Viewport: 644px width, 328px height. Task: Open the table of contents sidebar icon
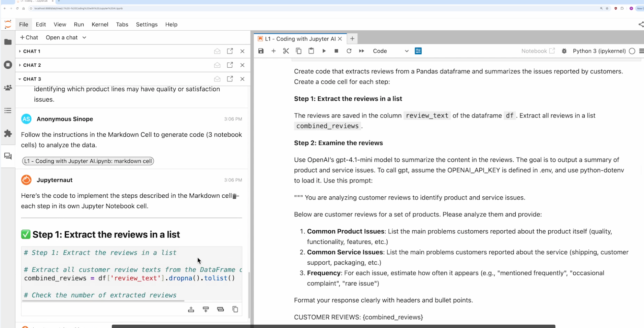point(8,110)
